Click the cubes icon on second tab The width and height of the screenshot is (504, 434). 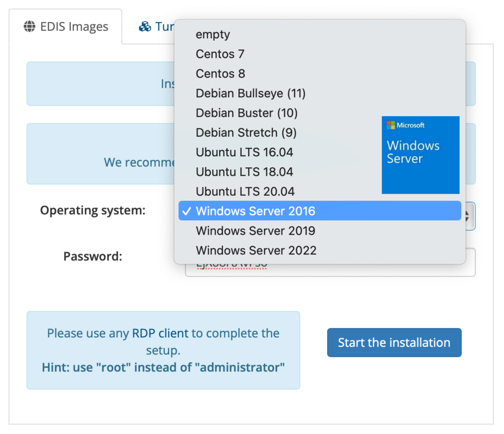145,27
